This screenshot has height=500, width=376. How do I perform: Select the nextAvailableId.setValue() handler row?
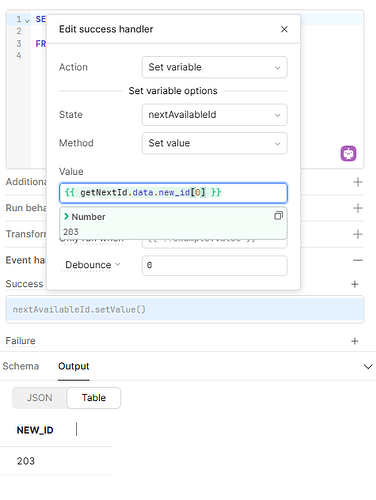pos(185,310)
